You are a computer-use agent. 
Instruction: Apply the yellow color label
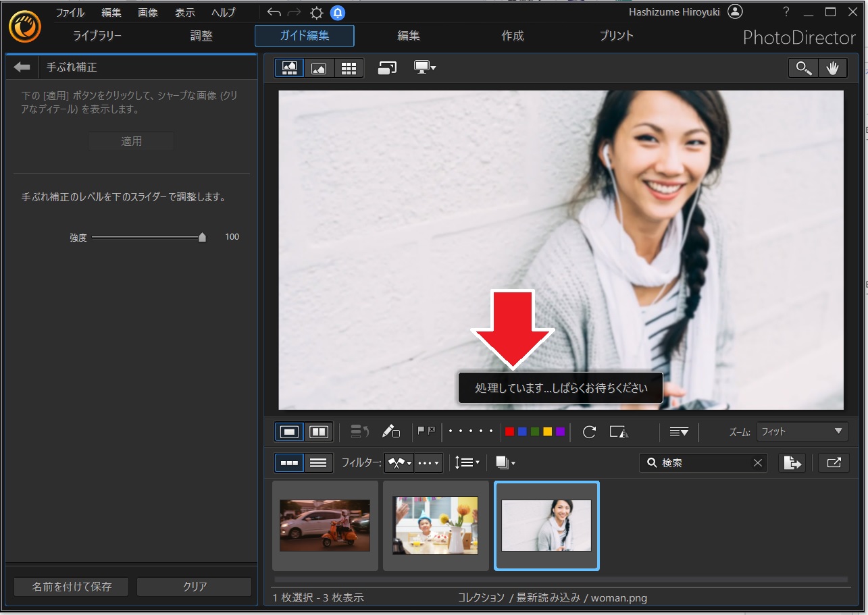pos(547,431)
